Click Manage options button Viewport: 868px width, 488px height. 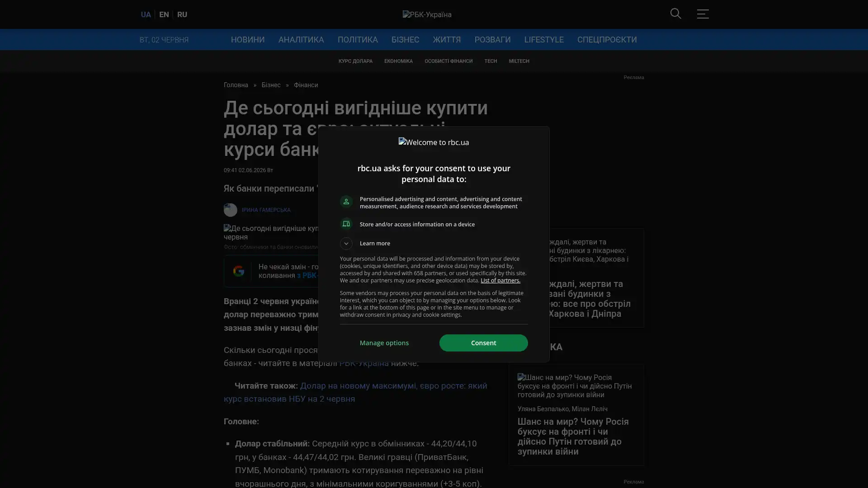pyautogui.click(x=384, y=343)
